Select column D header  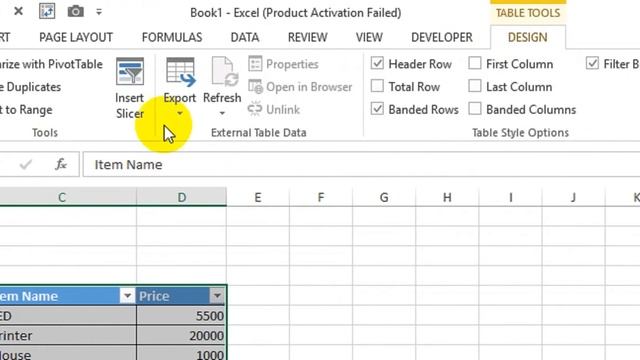[x=182, y=197]
